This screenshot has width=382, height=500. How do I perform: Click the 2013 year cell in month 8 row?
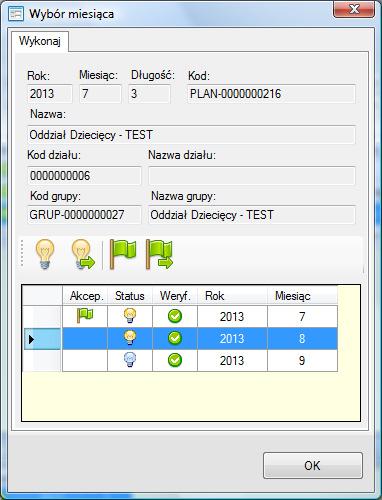point(232,339)
